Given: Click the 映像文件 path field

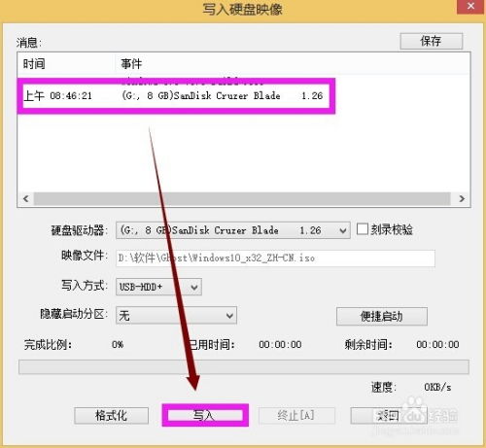Looking at the screenshot, I should pos(275,258).
